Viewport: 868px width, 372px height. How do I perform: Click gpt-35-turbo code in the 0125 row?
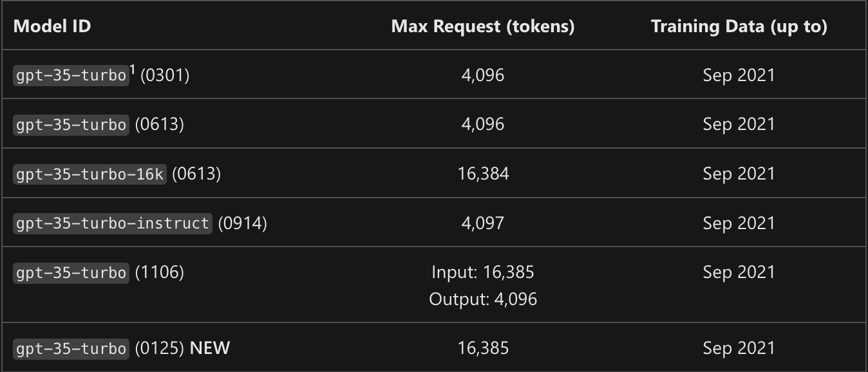(x=71, y=348)
